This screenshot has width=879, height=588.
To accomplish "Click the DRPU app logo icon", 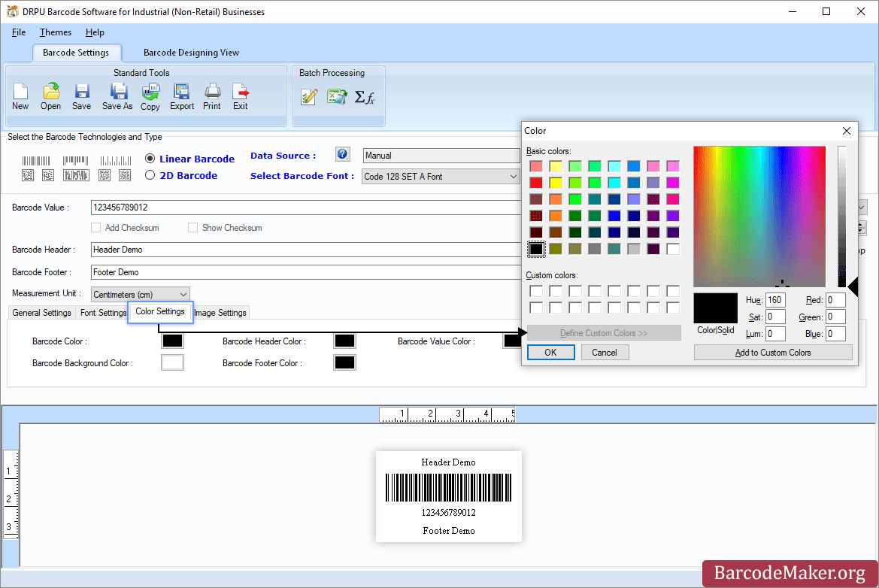I will 12,11.
